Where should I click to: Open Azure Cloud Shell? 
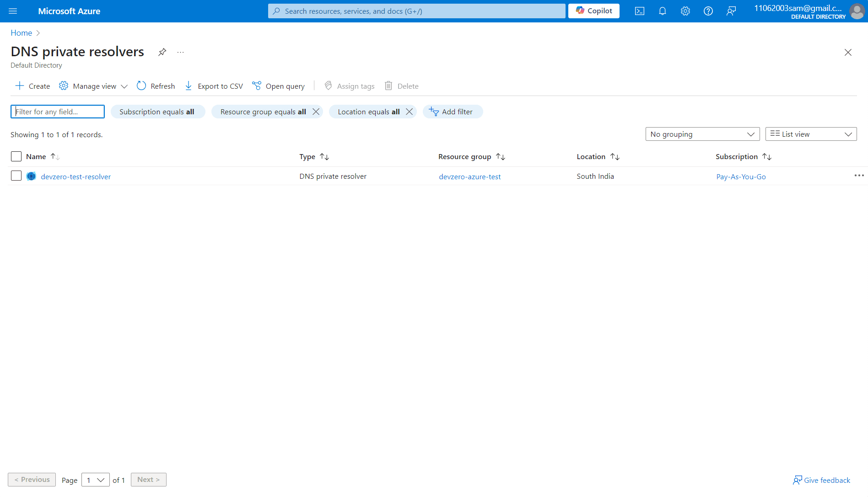click(639, 11)
